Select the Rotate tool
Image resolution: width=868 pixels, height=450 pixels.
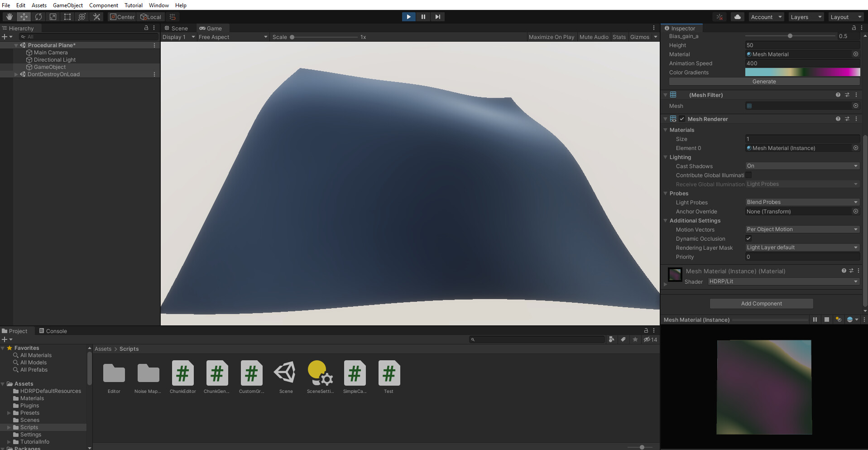tap(38, 17)
